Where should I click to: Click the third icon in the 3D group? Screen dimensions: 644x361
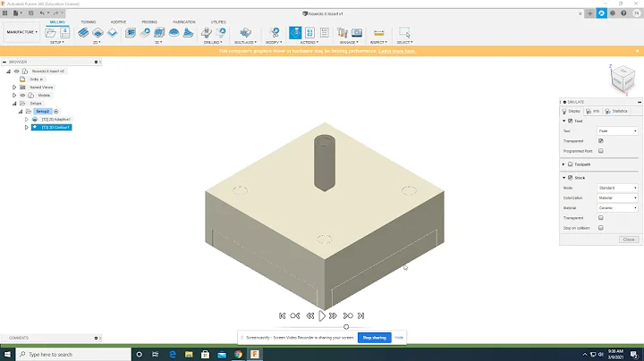(x=159, y=32)
